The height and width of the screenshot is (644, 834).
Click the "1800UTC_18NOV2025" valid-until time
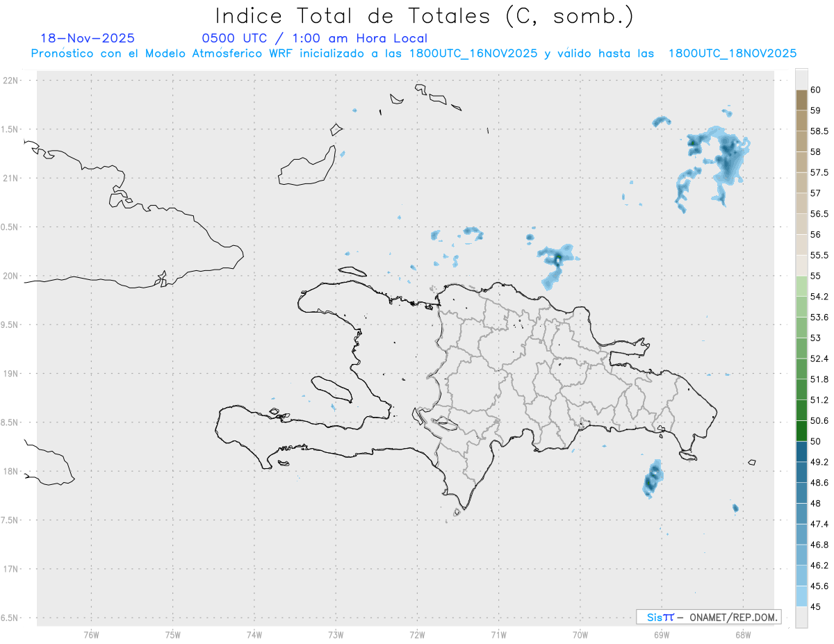(732, 53)
